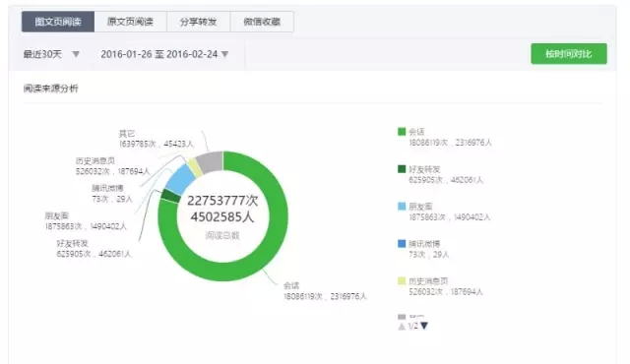Toggle the 好友转发 dark green legend swatch

[x=402, y=169]
